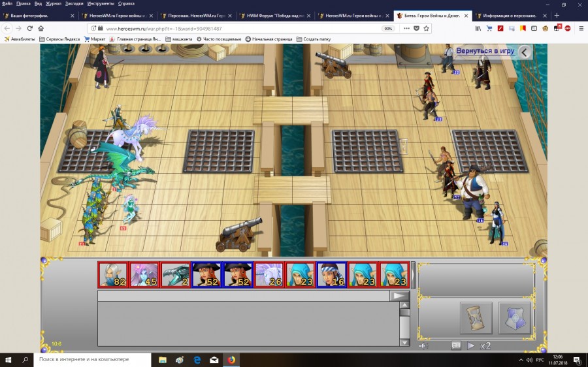The width and height of the screenshot is (588, 367).
Task: Toggle the x2 battle speed
Action: pos(485,345)
